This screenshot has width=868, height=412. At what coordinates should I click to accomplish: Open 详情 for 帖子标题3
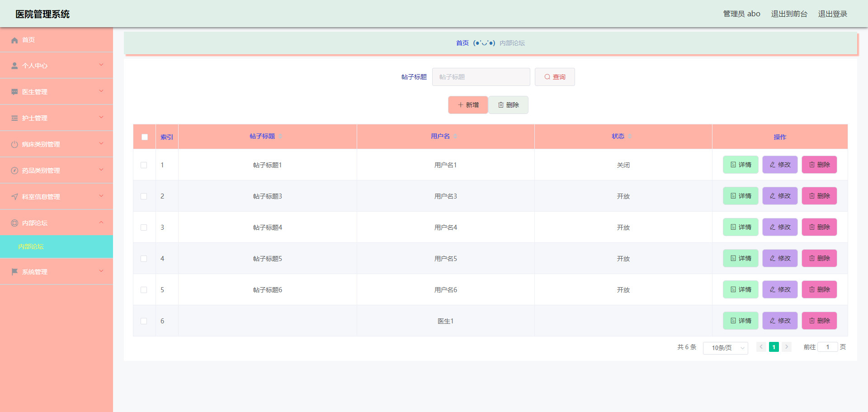[x=741, y=196]
